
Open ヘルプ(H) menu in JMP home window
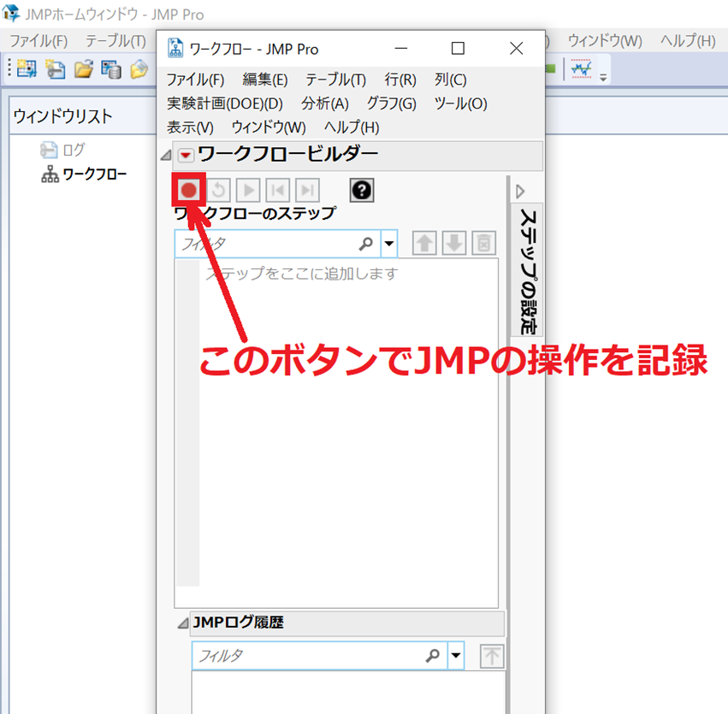click(x=688, y=41)
